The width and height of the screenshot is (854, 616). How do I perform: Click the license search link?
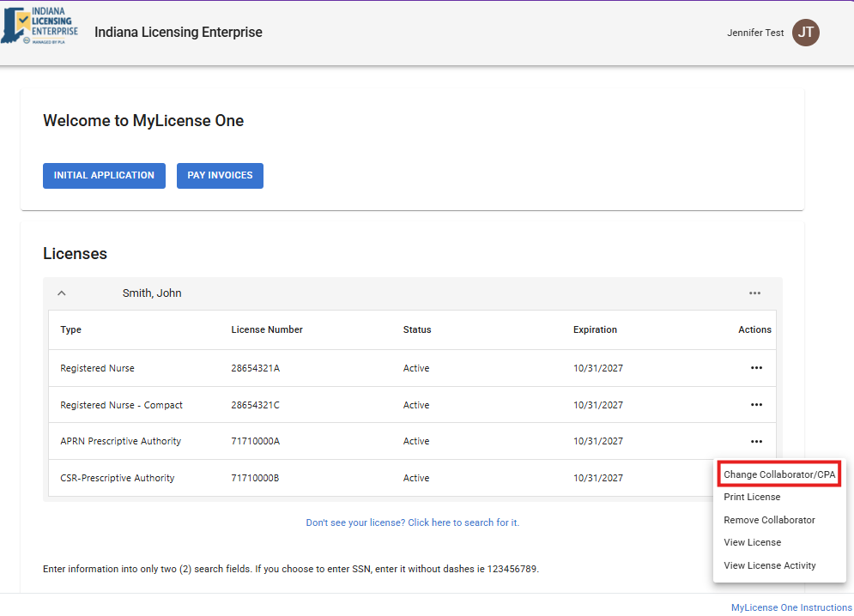[412, 522]
